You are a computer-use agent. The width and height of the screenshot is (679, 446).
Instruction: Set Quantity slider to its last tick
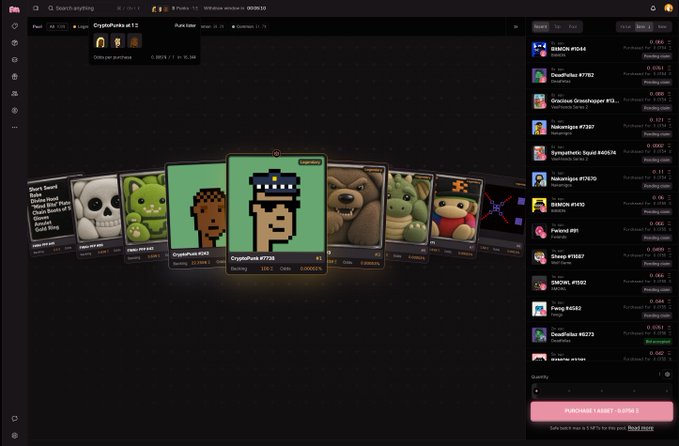point(667,391)
